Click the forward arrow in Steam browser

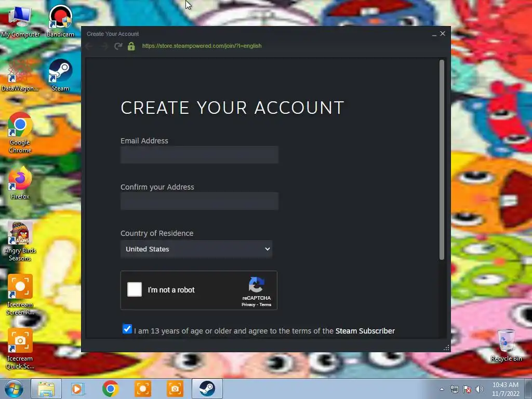tap(104, 46)
